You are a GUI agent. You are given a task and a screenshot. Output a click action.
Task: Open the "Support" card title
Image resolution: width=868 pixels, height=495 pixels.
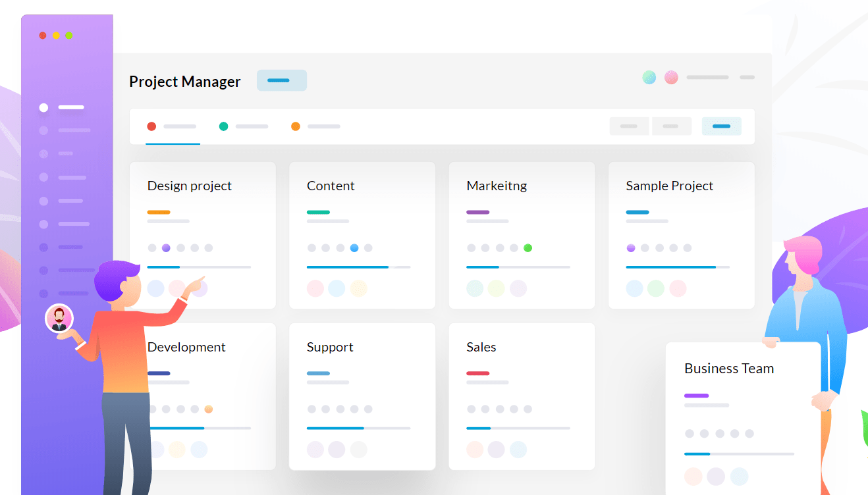click(x=330, y=347)
